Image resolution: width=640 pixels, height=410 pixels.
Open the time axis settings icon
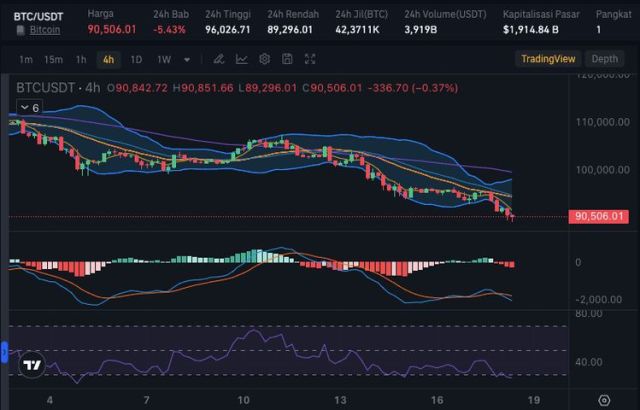(x=604, y=399)
